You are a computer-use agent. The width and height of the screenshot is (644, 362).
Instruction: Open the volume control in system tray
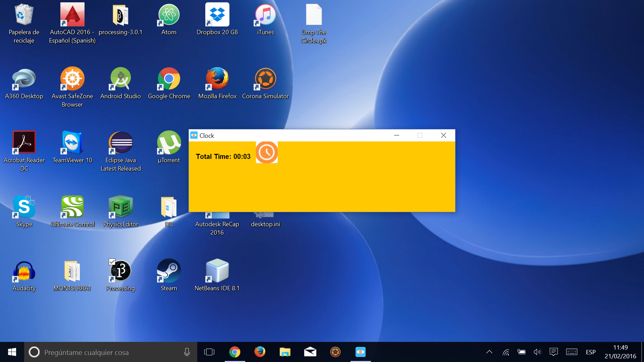[x=537, y=352]
